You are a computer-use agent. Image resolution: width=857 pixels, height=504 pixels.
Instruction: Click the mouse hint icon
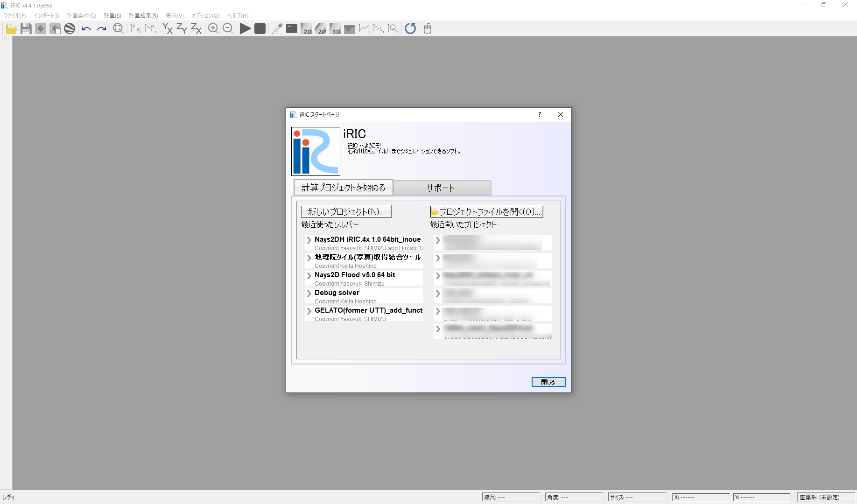point(427,28)
